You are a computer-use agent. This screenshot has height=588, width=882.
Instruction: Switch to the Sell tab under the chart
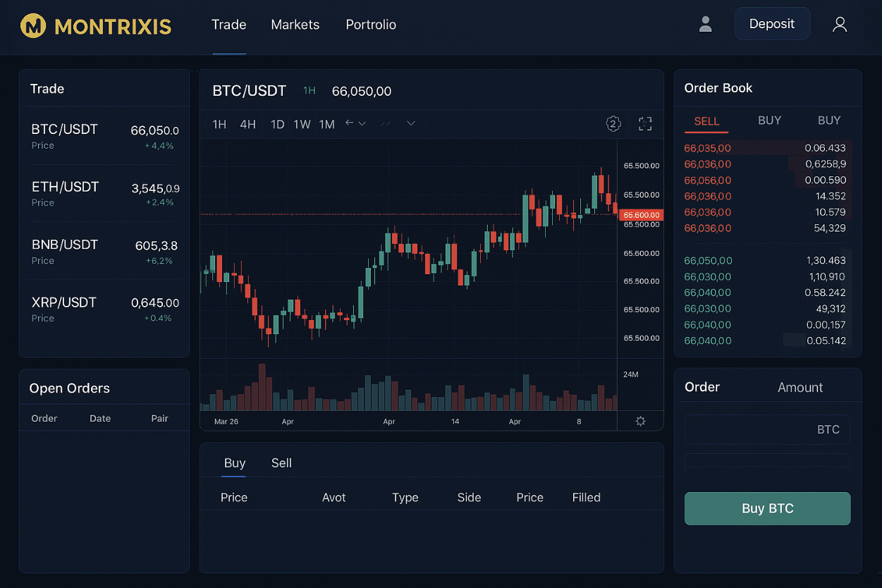tap(281, 463)
